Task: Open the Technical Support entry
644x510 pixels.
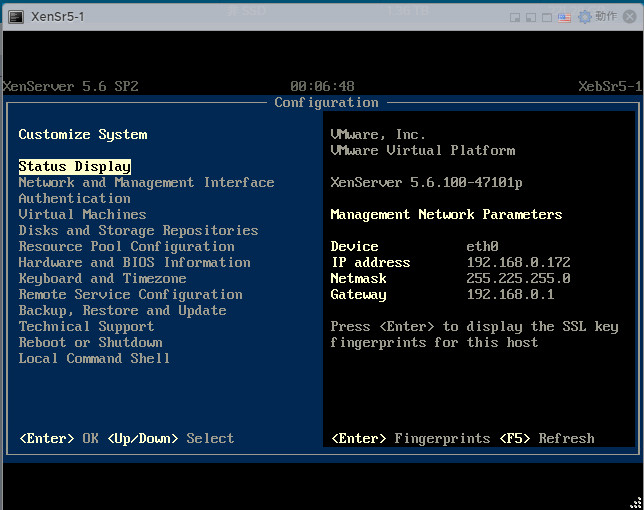Action: pyautogui.click(x=86, y=326)
